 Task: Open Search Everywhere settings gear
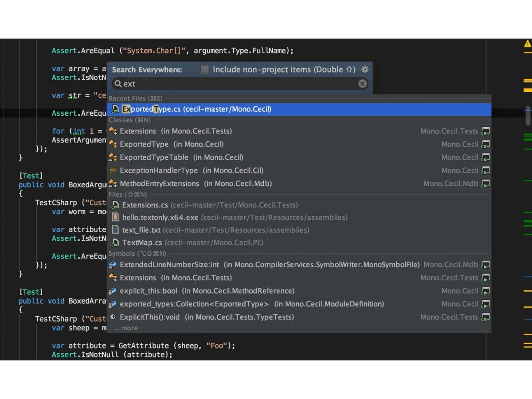365,69
